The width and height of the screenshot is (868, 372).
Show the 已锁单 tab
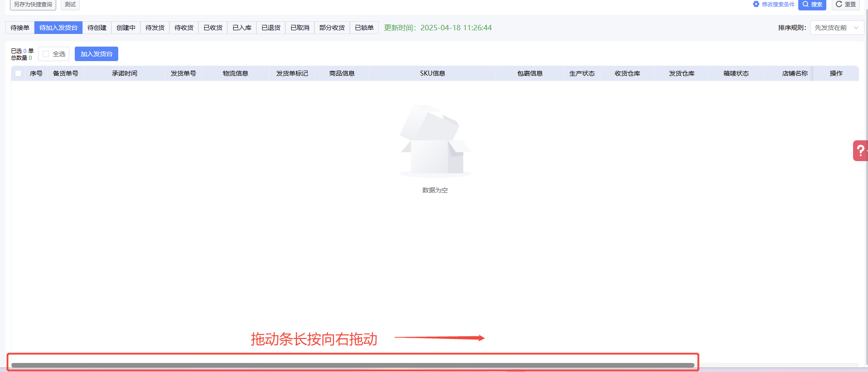point(364,28)
